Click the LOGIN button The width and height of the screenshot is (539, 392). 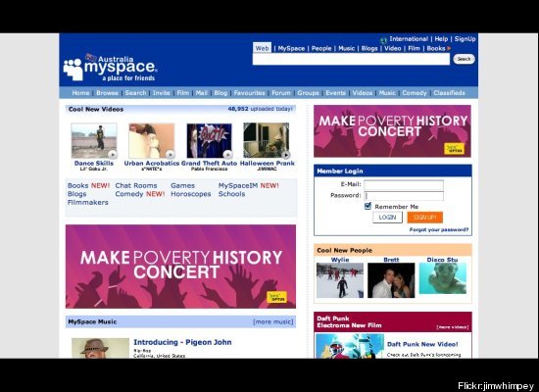point(387,218)
